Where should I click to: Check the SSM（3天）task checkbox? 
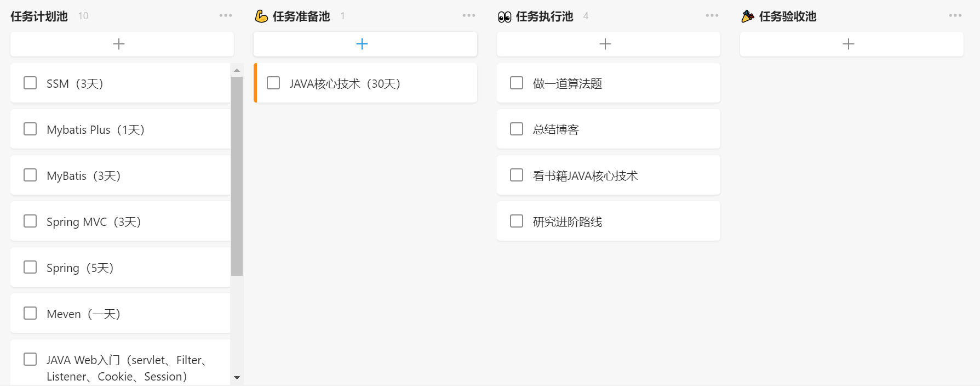[x=30, y=83]
